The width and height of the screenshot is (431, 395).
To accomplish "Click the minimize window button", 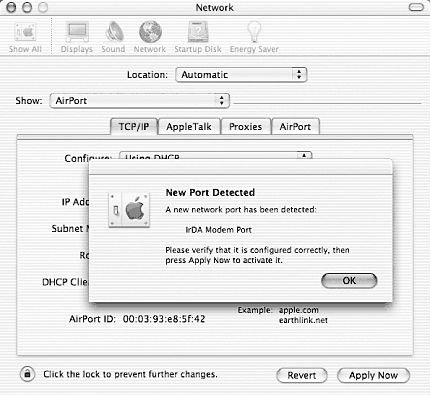I will 27,7.
